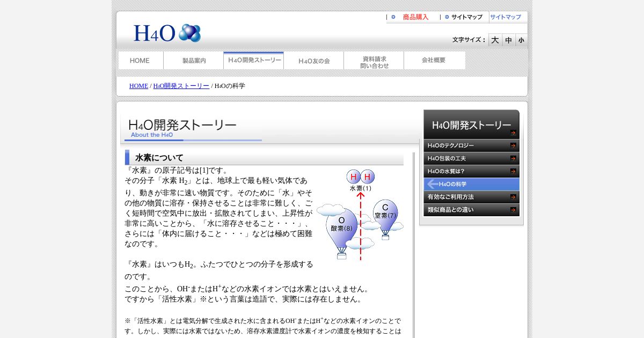Follow the HOME breadcrumb link

(138, 86)
